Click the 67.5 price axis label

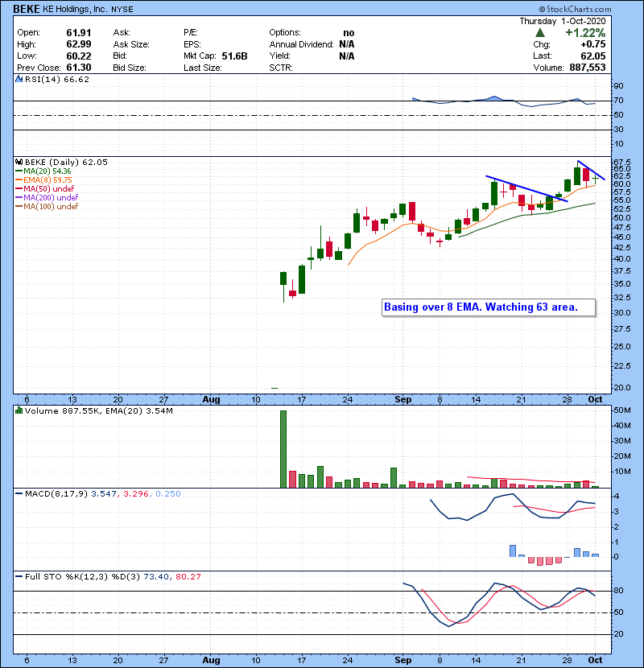pos(621,162)
